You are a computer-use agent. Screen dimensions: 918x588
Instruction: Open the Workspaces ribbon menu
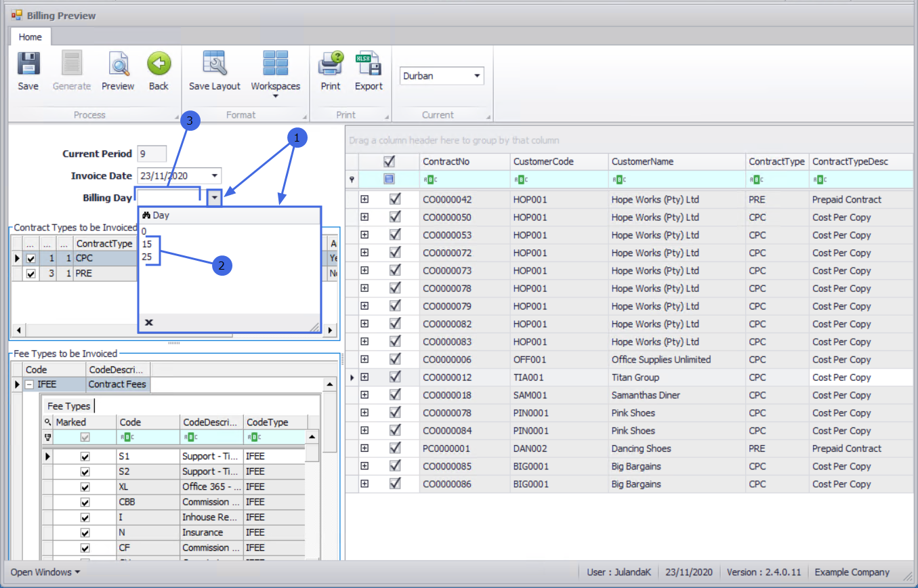[275, 75]
